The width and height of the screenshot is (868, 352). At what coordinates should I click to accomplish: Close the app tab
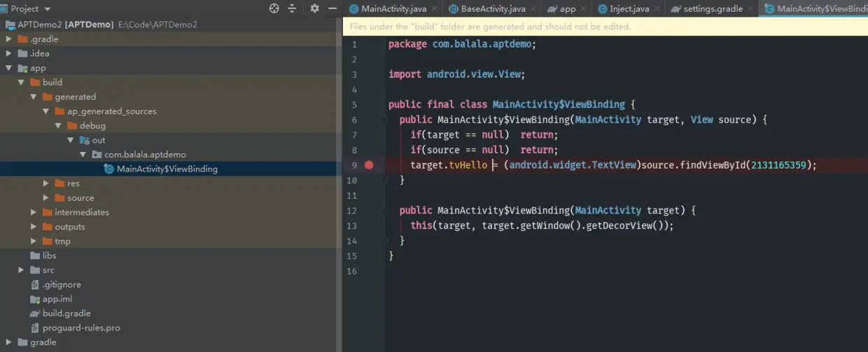(584, 9)
